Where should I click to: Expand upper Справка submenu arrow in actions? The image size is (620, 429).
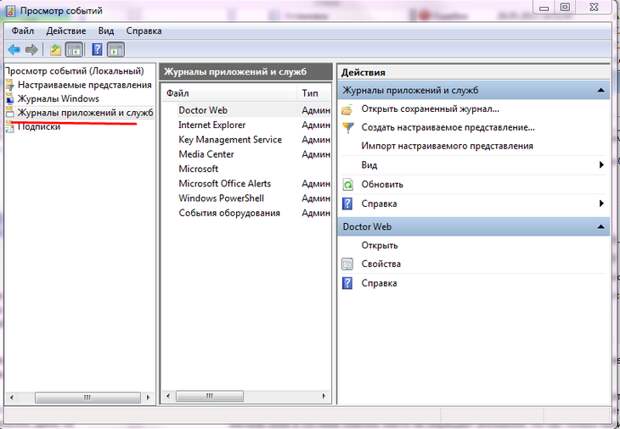click(601, 204)
